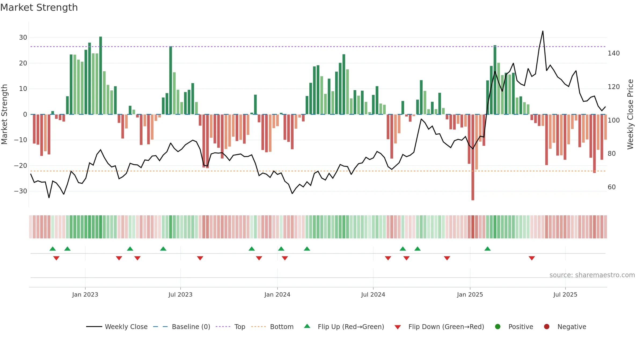Click the highest peak of the Weekly Close line

543,31
